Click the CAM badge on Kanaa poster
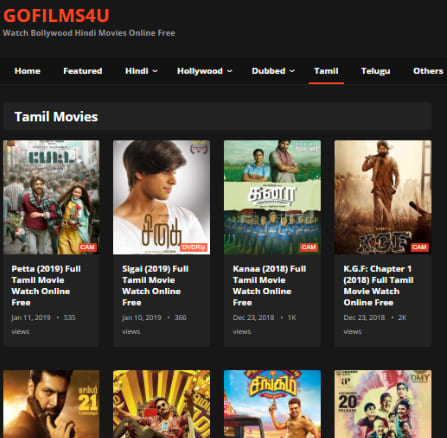The height and width of the screenshot is (438, 447). point(309,247)
